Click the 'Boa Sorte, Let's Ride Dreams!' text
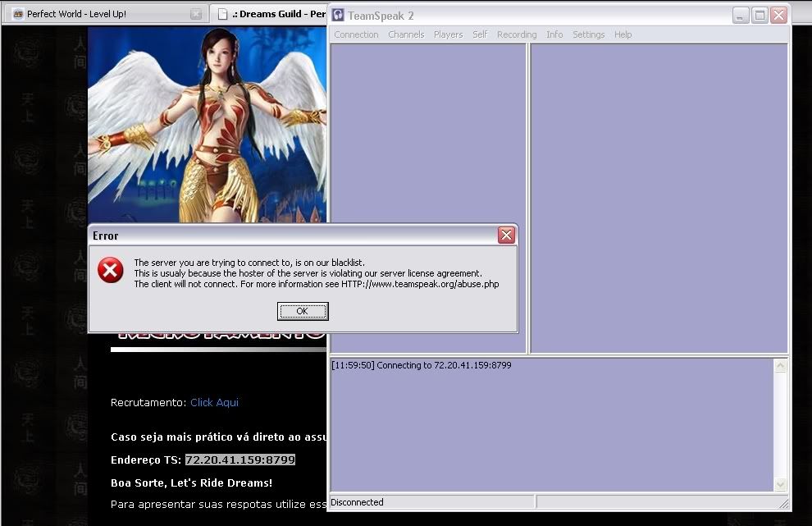The width and height of the screenshot is (812, 526). (192, 483)
